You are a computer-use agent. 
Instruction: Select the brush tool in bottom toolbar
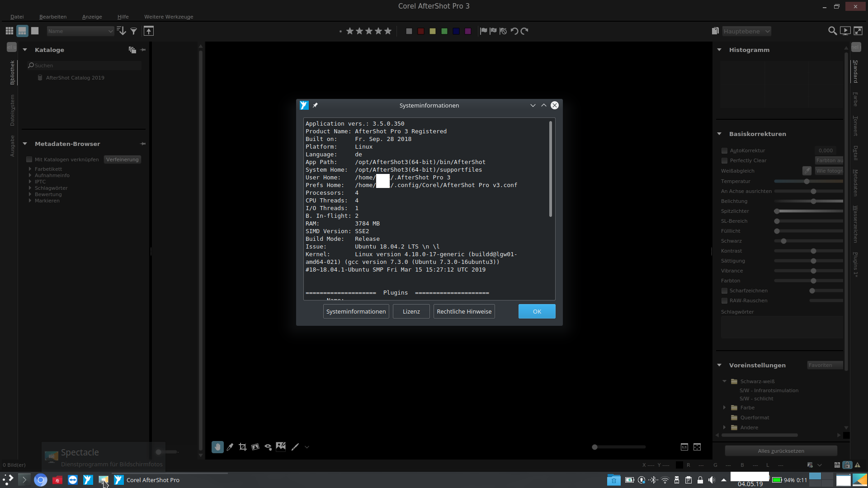tap(295, 447)
